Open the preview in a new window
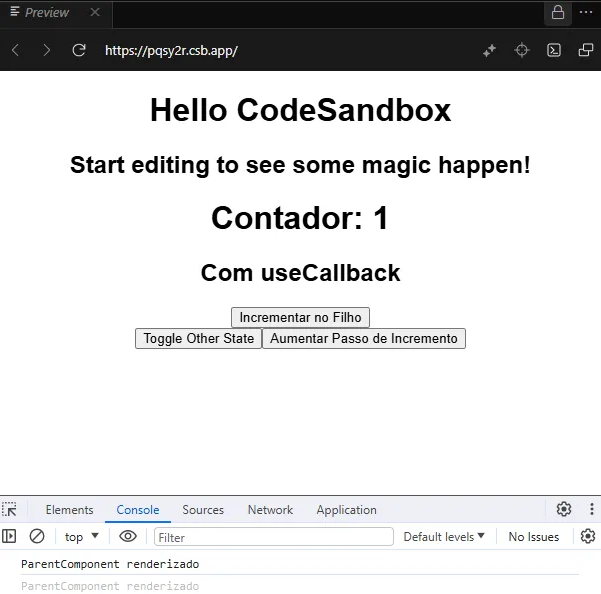The width and height of the screenshot is (601, 594). tap(586, 50)
